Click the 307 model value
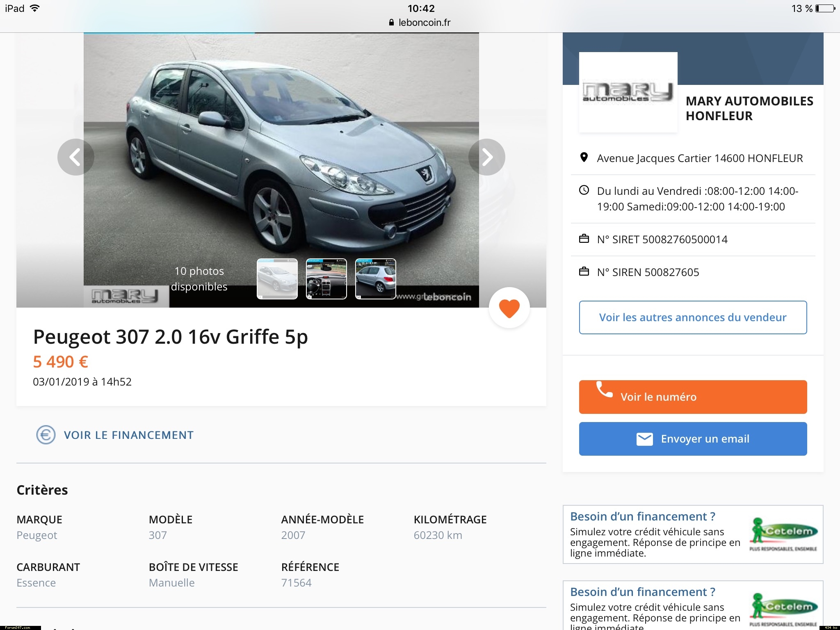The width and height of the screenshot is (840, 630). coord(157,535)
